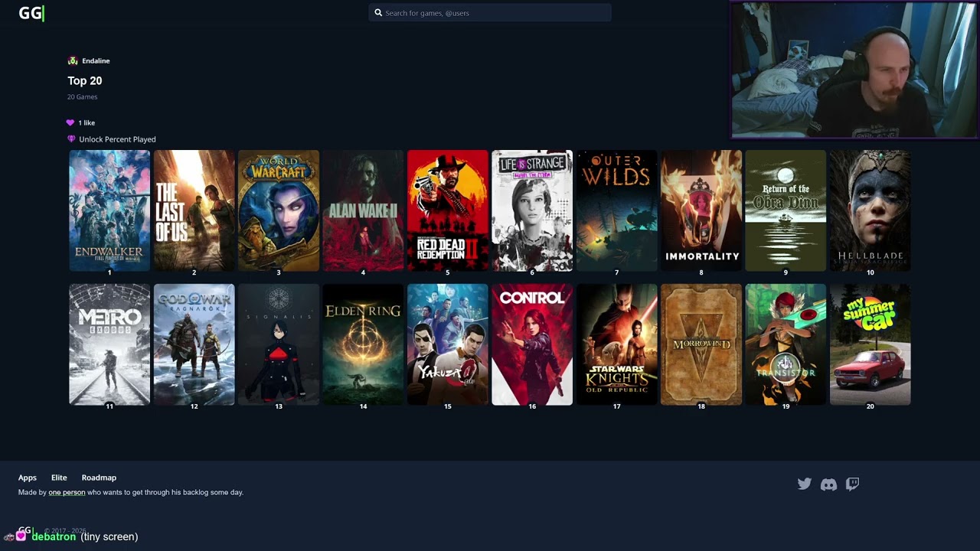
Task: Click the heart badge beside debatron
Action: [21, 536]
